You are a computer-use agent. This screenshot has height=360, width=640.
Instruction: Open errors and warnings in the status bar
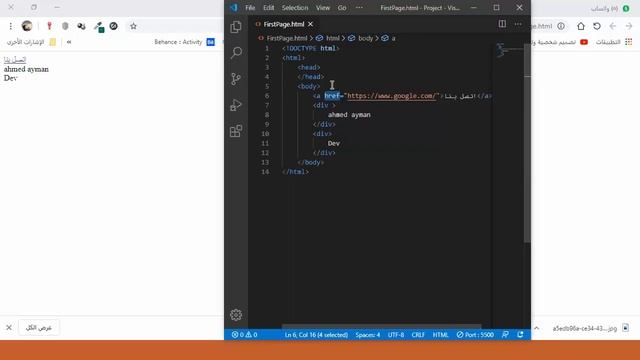pyautogui.click(x=244, y=335)
